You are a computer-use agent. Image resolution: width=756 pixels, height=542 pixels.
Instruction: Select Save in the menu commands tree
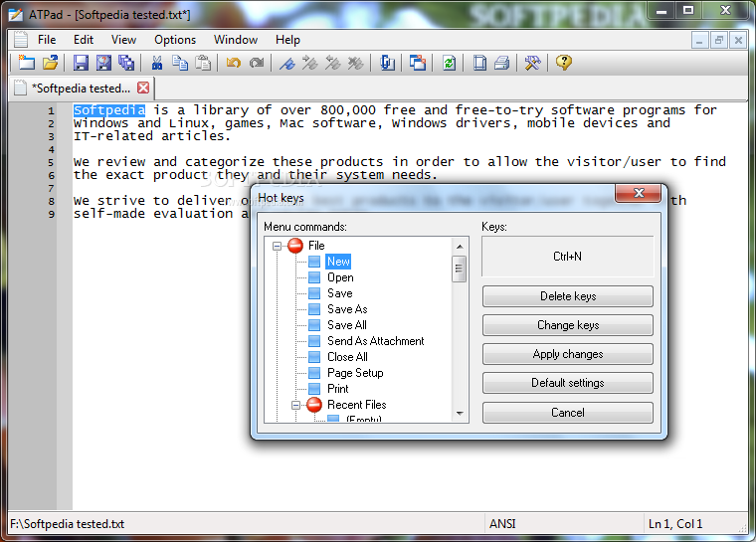coord(340,293)
